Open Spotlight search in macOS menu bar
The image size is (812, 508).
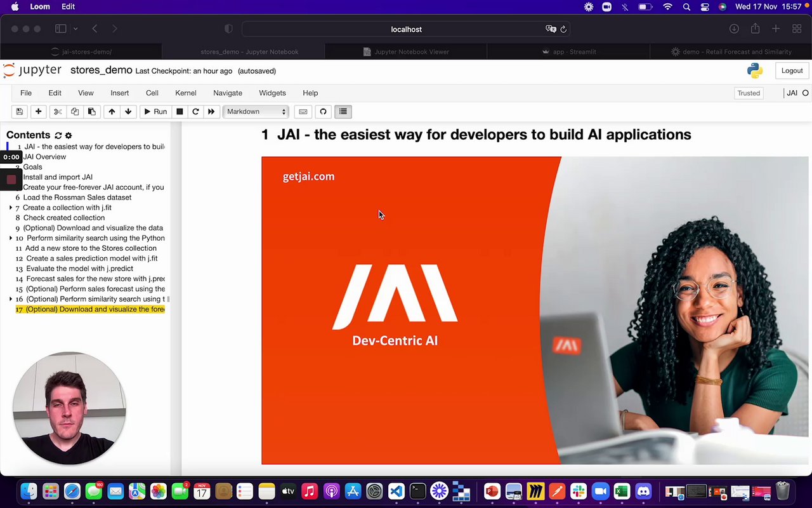point(686,7)
